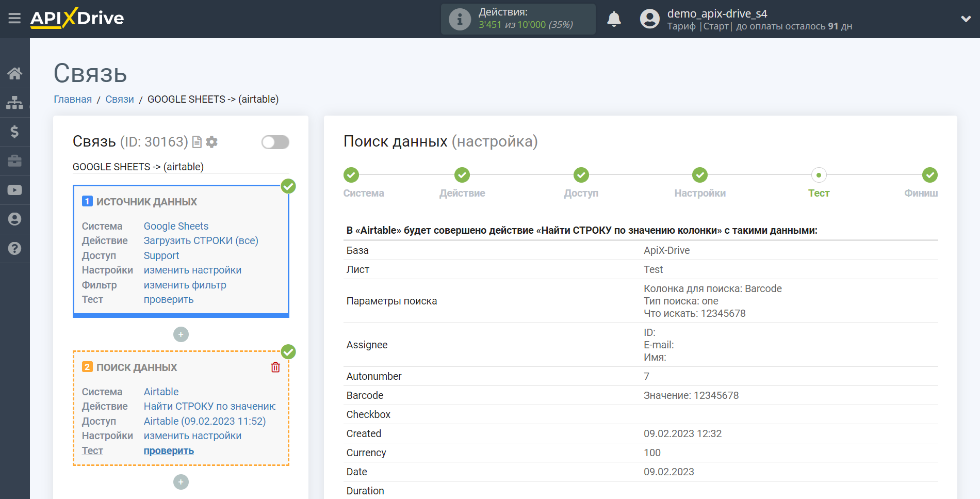The height and width of the screenshot is (499, 980).
Task: Click Airtable (09.02.2023 11:52) access link
Action: pos(205,421)
